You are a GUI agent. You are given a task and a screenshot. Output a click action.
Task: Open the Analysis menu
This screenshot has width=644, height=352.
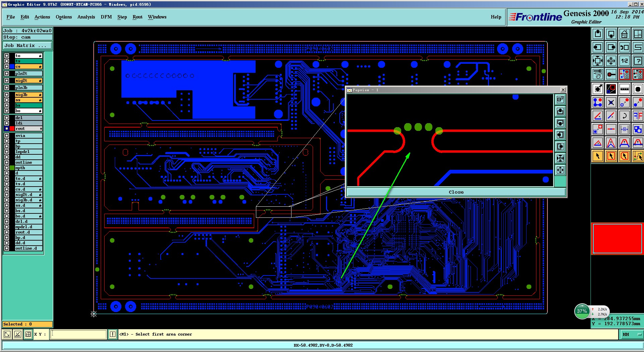pyautogui.click(x=86, y=17)
